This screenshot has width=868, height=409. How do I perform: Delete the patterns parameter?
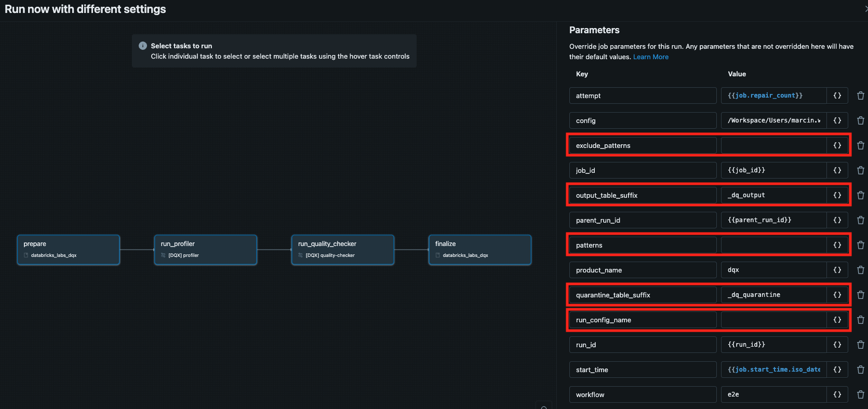(860, 245)
